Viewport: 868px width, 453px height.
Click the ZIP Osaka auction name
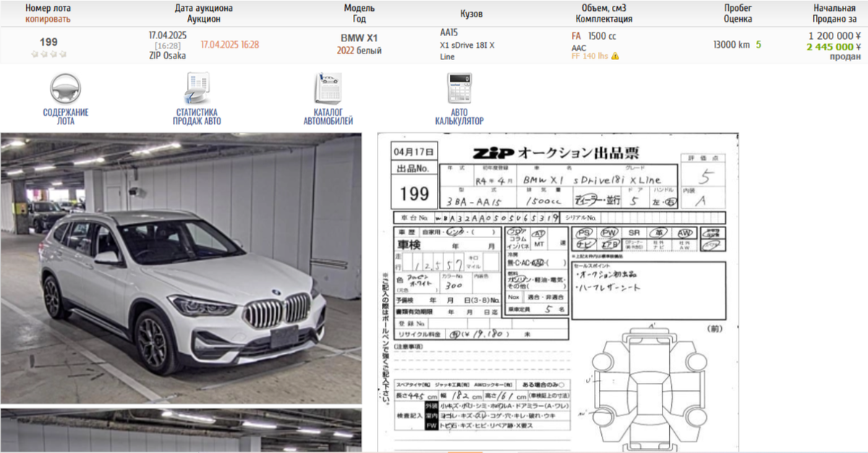pyautogui.click(x=167, y=56)
